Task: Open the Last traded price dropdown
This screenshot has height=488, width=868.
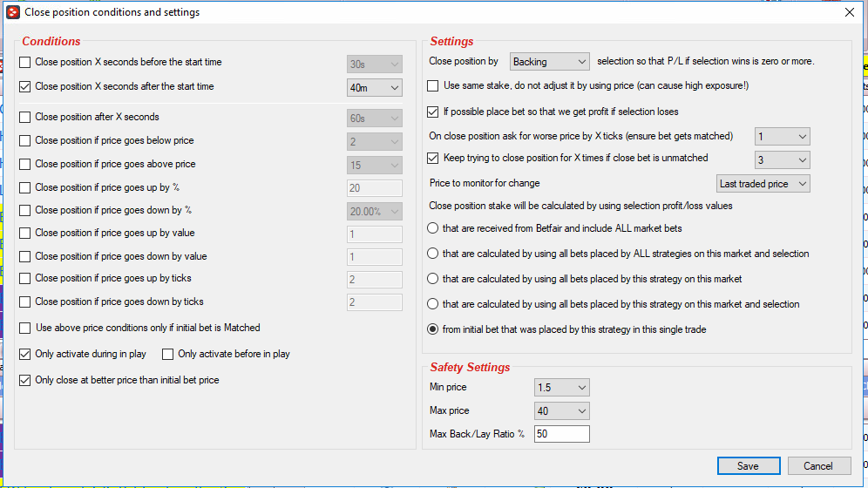Action: [763, 184]
